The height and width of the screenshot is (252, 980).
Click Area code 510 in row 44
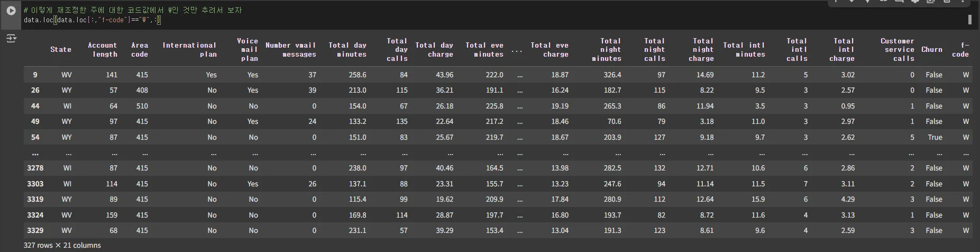[x=142, y=106]
